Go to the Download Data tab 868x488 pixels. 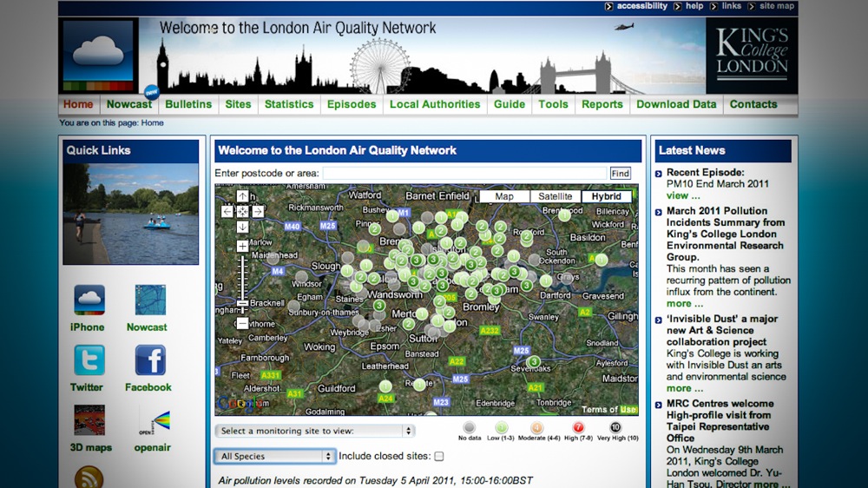[x=676, y=104]
